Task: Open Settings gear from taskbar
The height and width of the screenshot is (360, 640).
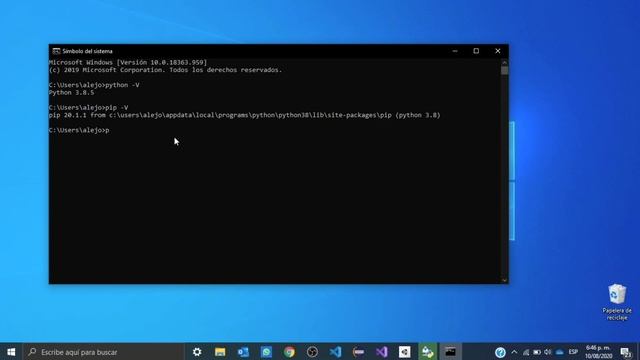Action: [197, 352]
